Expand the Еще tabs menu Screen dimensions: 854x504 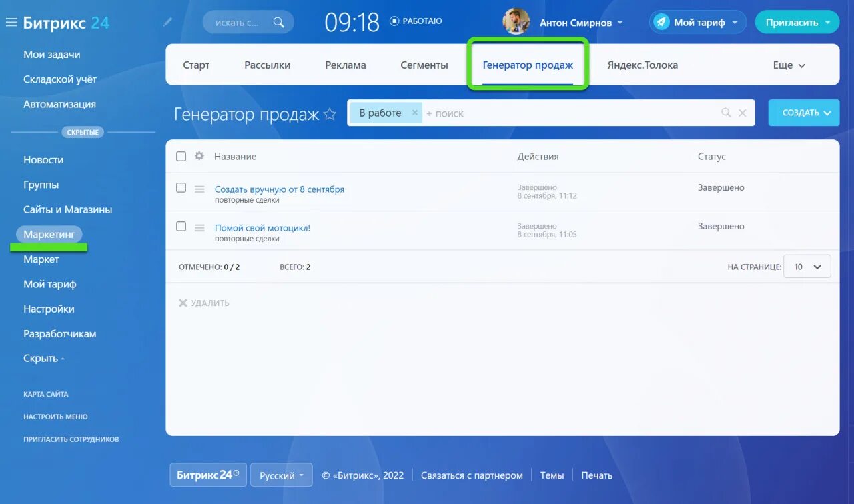tap(789, 65)
